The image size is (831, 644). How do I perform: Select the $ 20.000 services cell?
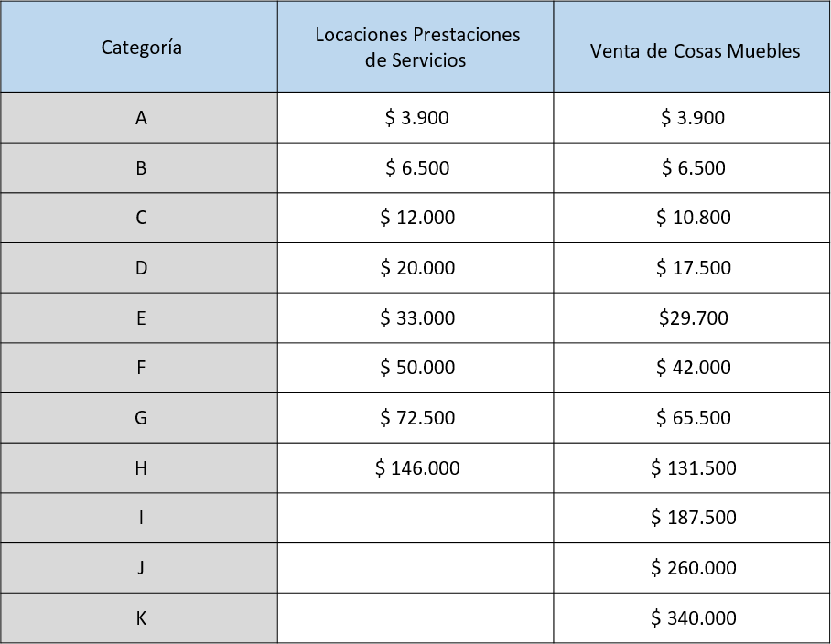pos(415,268)
